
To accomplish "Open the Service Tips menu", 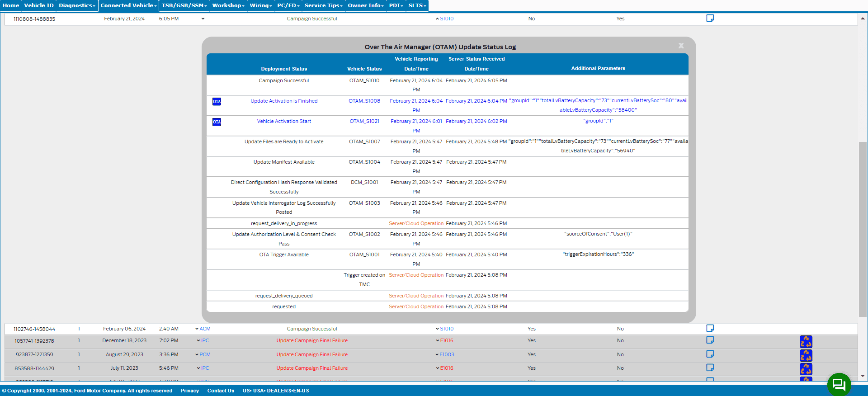I will (x=323, y=5).
